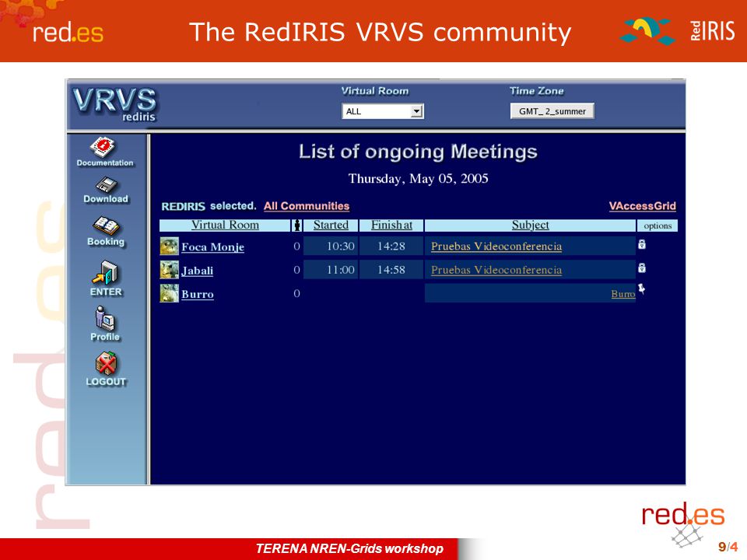
Task: Open the Profile icon
Action: coord(104,317)
